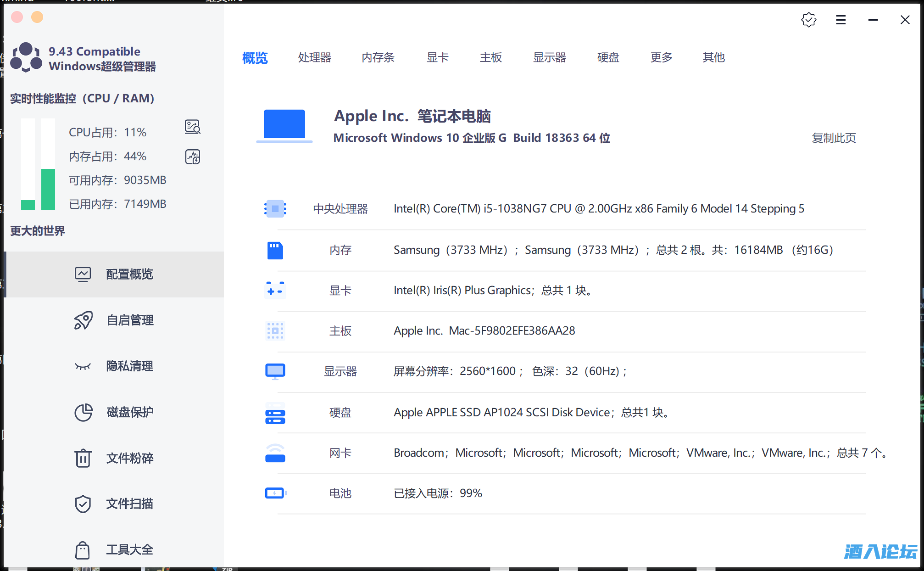Screen dimensions: 924x571
Task: Click the closed-eye icon for 隐私清理
Action: click(83, 366)
